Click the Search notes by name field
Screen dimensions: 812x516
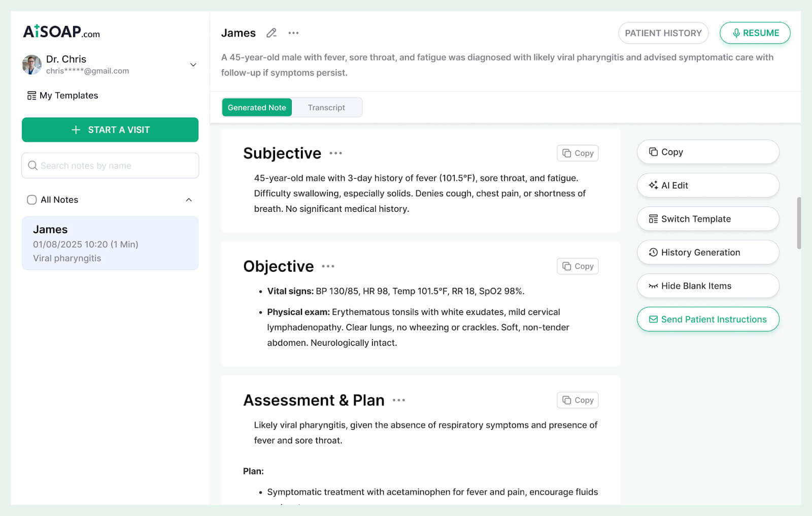pyautogui.click(x=110, y=165)
